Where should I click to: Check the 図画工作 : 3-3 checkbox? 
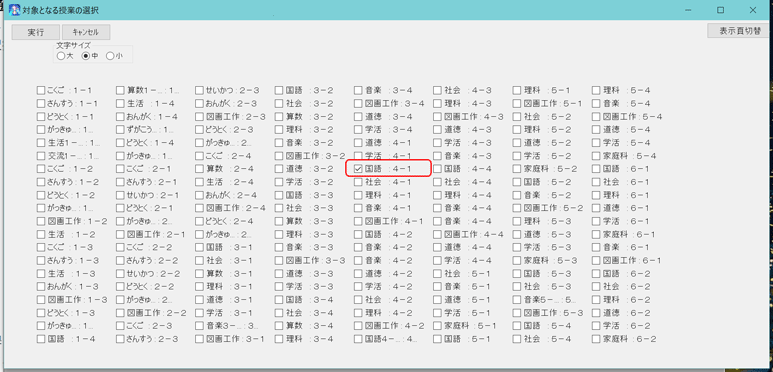(279, 260)
